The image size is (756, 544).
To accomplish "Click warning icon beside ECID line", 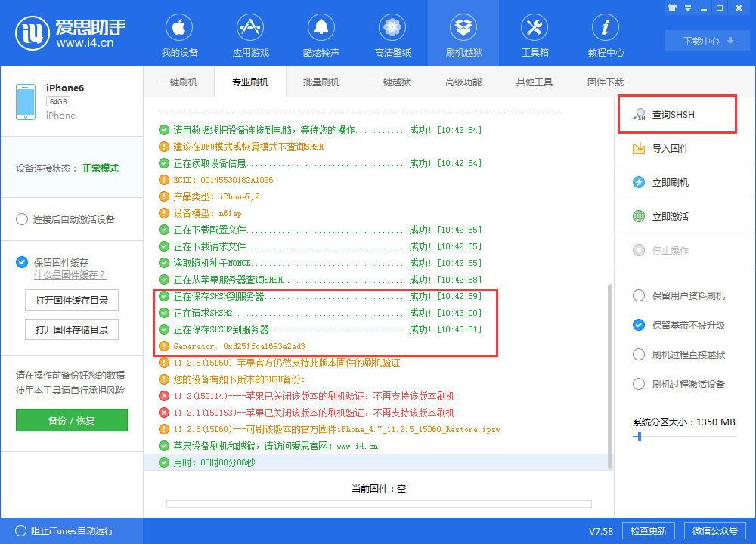I will pyautogui.click(x=164, y=180).
